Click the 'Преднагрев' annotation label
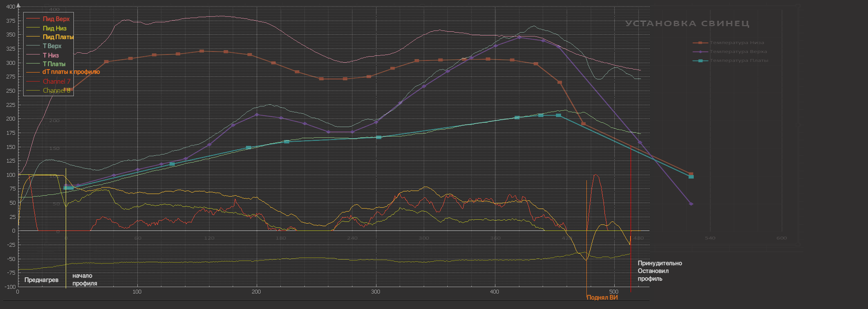The height and width of the screenshot is (309, 868). (x=41, y=280)
